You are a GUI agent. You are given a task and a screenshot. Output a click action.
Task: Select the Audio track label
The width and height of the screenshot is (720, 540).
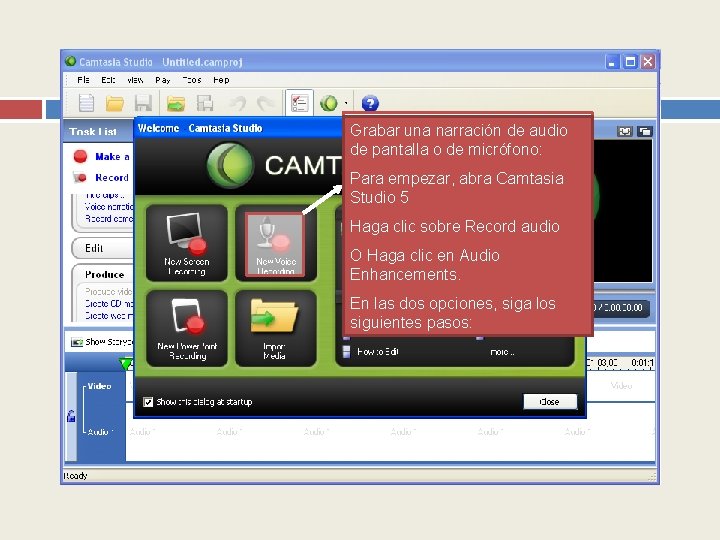(100, 432)
